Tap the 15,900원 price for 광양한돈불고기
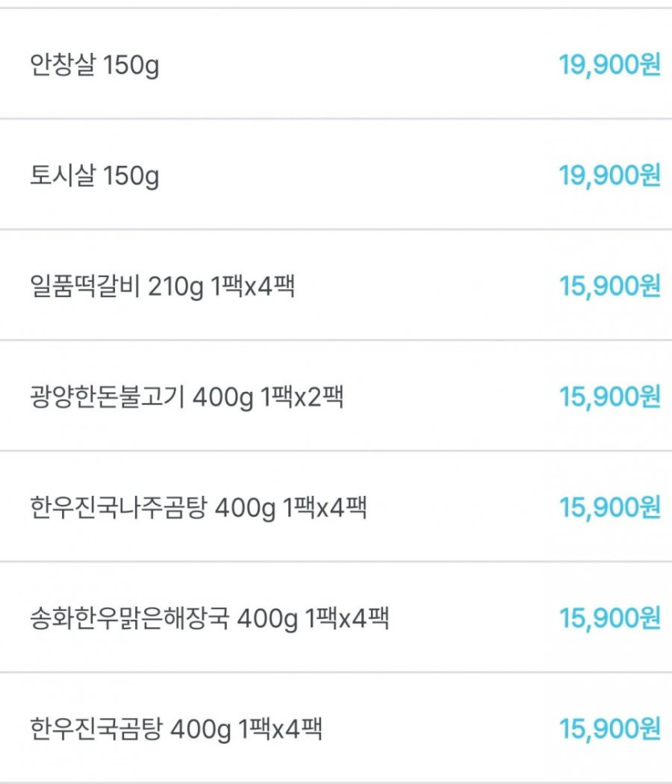Screen dimensions: 672x784 (x=609, y=398)
